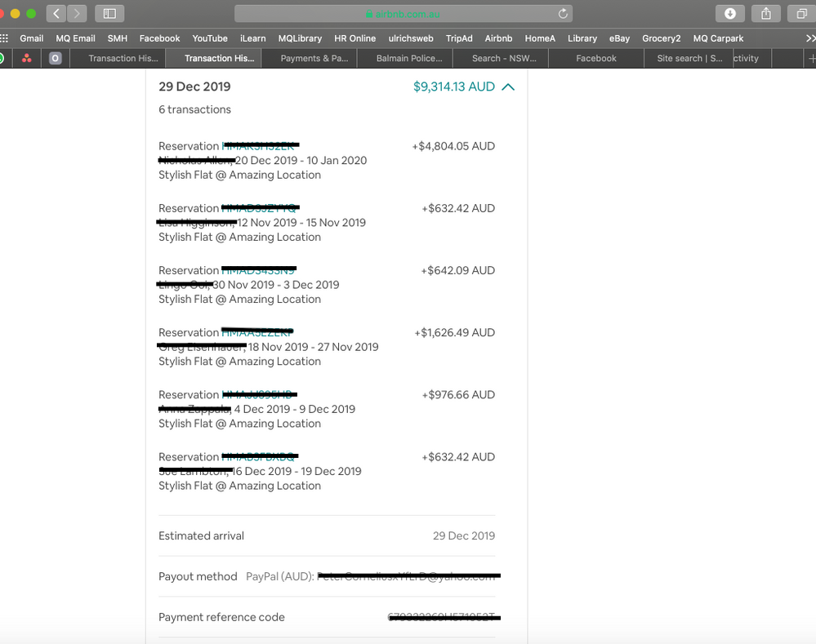The image size is (816, 644).
Task: Select the tab with the O favicon
Action: coord(56,58)
